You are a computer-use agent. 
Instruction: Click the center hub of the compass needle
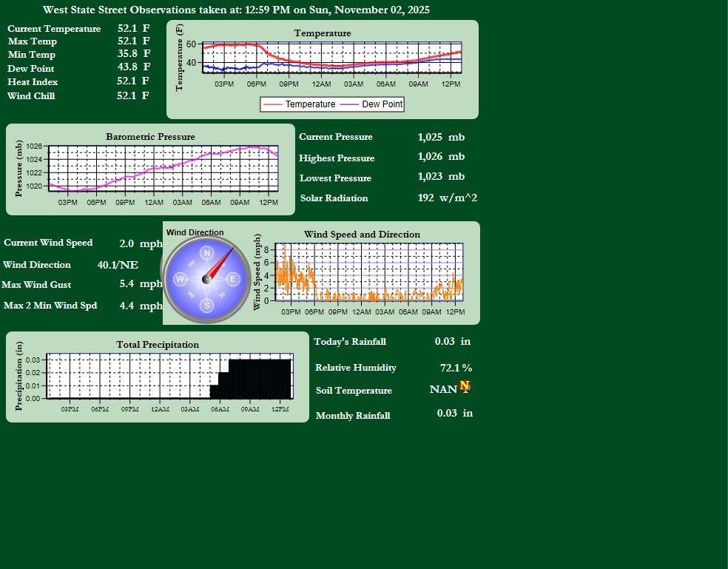coord(206,279)
